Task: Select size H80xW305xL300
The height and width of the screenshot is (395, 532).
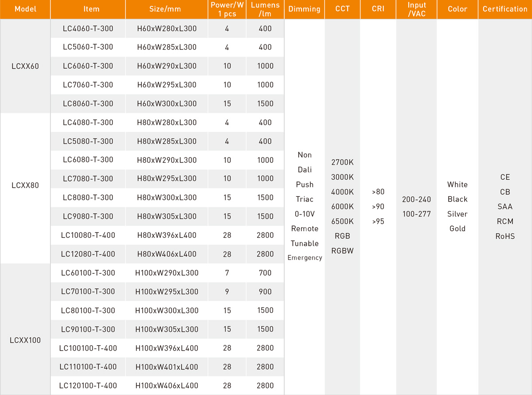Action: 167,217
